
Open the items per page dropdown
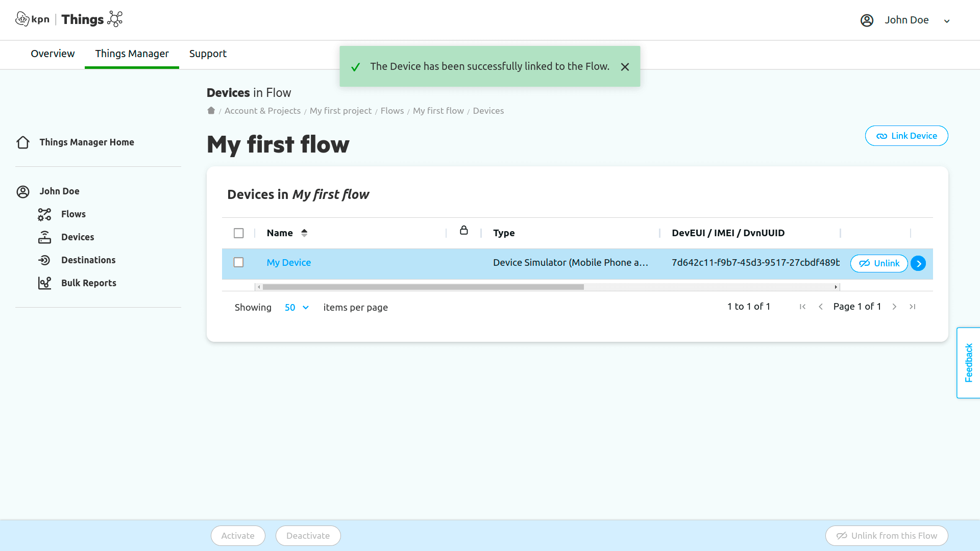(297, 308)
